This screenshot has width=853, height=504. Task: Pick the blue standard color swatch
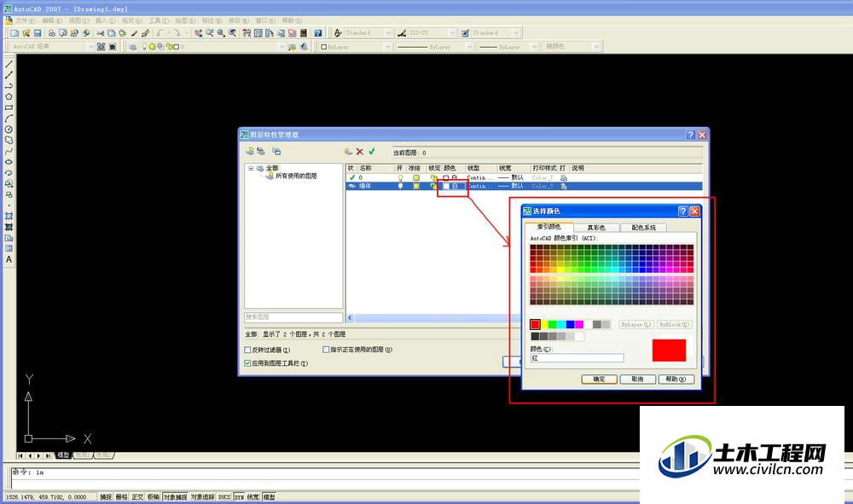(x=570, y=325)
